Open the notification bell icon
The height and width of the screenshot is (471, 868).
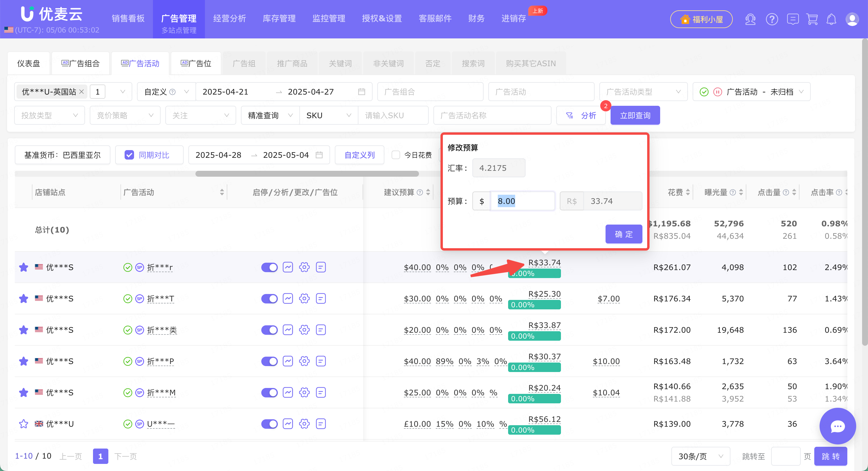pyautogui.click(x=831, y=19)
